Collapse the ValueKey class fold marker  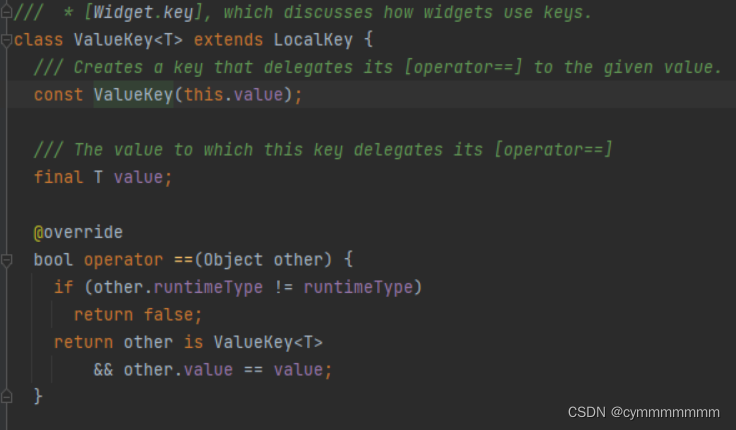[x=7, y=41]
